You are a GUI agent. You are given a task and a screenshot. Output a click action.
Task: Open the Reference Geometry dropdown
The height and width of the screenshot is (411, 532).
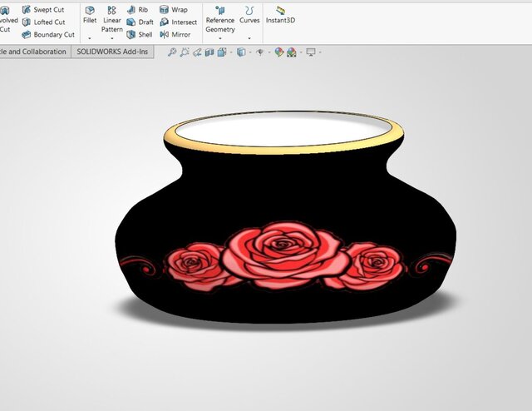[x=220, y=38]
